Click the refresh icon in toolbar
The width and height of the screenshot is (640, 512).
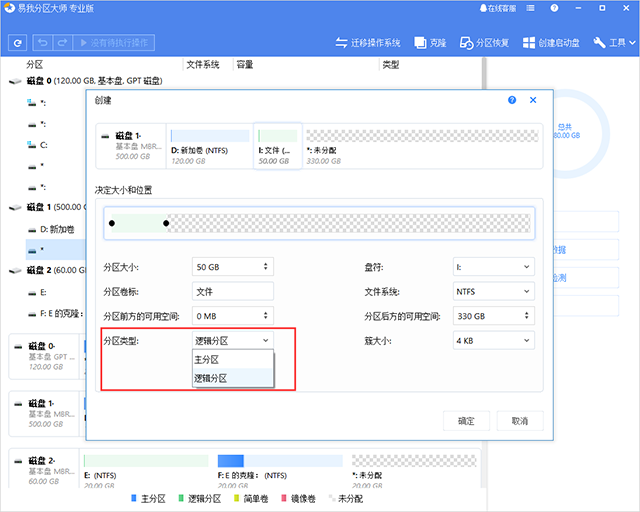[17, 43]
